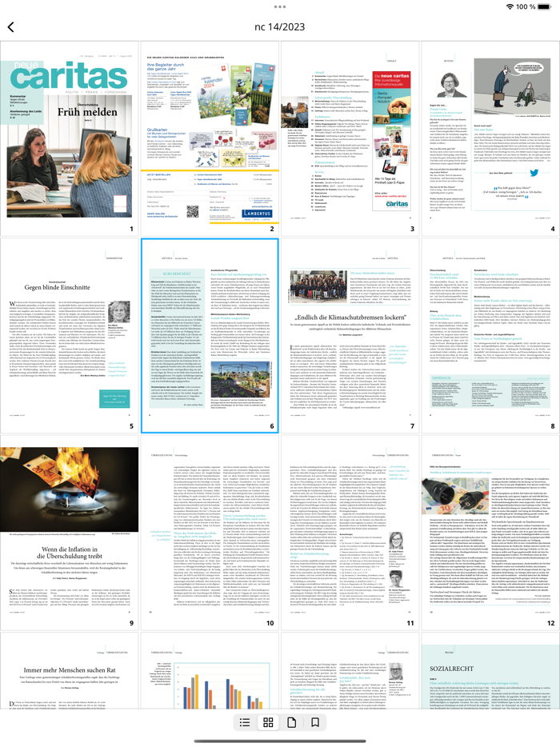Image resolution: width=560 pixels, height=747 pixels.
Task: Tap the home indicator bar at the bottom
Action: click(280, 741)
